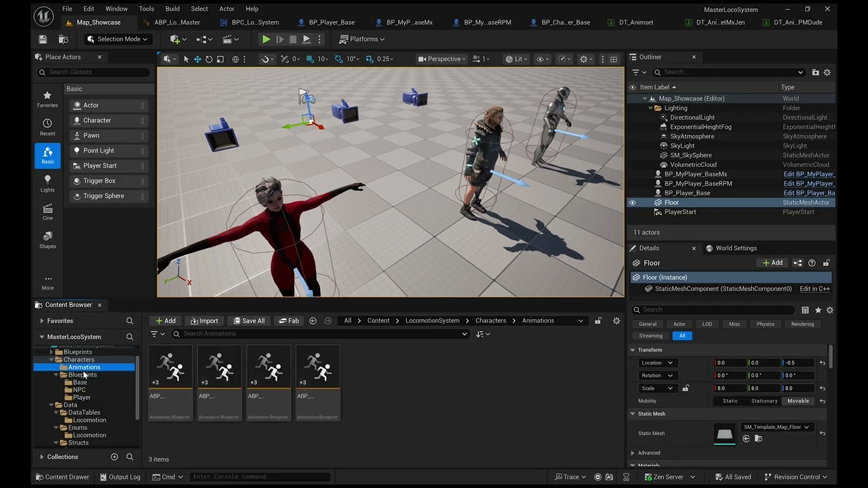Click the Edit in C++ link
868x488 pixels.
814,289
